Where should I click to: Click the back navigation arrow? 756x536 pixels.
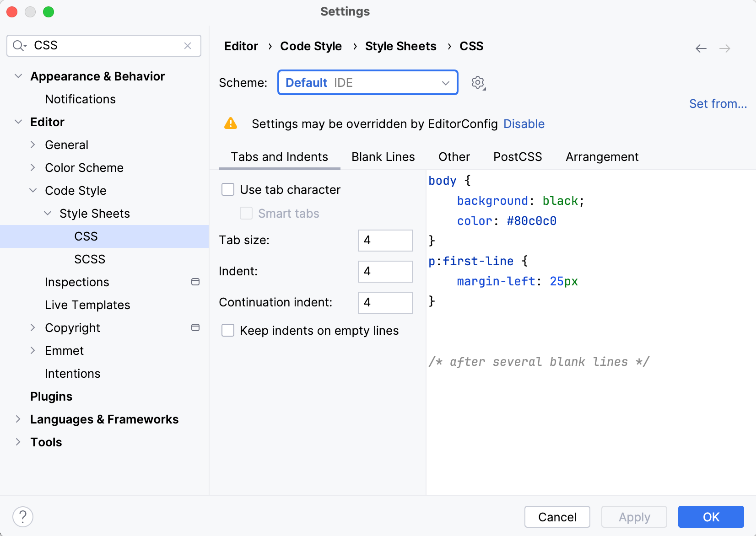701,48
